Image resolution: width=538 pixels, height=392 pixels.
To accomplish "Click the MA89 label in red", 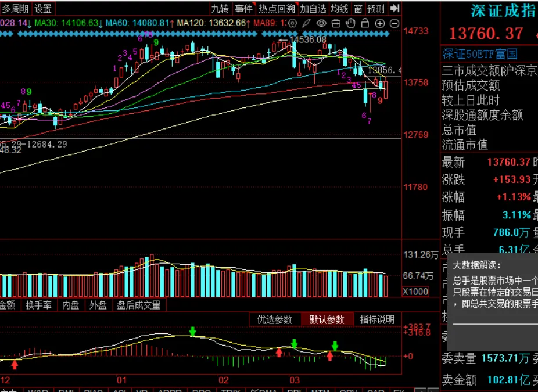I will [269, 23].
